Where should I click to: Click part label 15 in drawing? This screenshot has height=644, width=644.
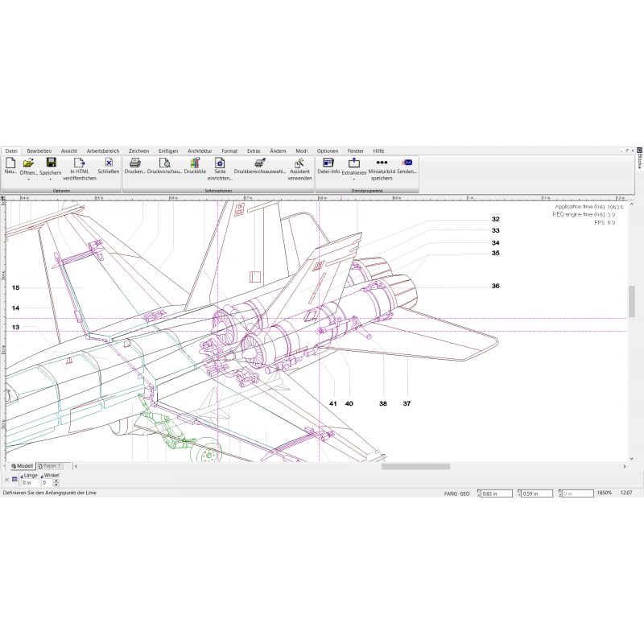15,287
